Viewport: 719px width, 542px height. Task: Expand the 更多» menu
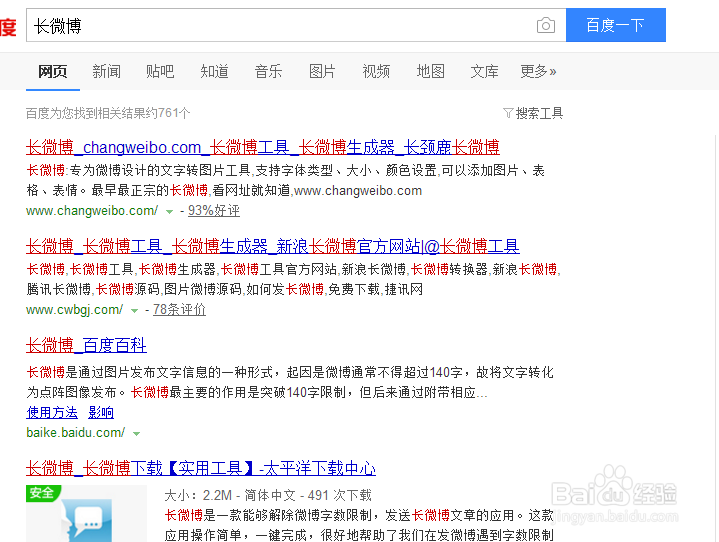pos(538,71)
